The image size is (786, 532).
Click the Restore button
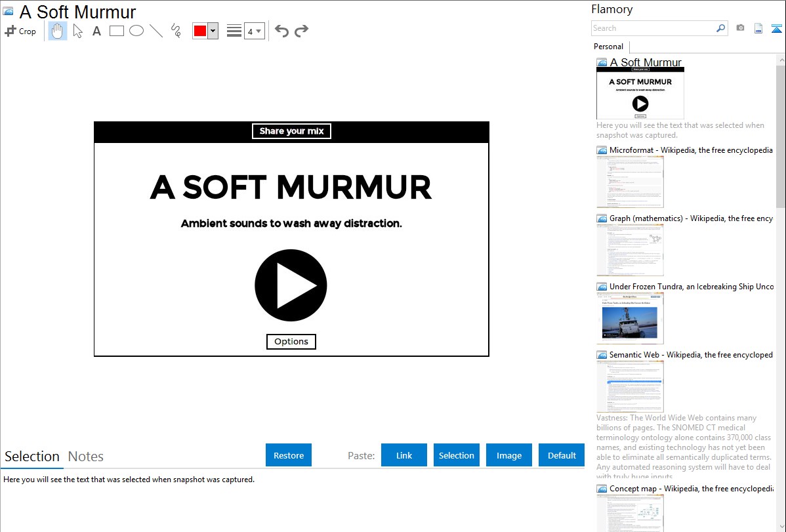[289, 455]
